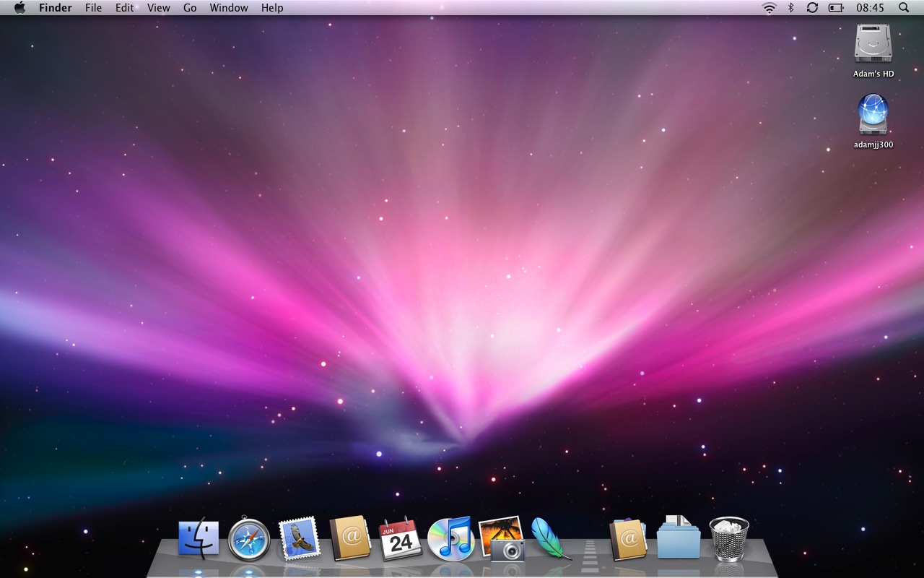Click the "adamjj300" label text
This screenshot has width=924, height=578.
(873, 144)
